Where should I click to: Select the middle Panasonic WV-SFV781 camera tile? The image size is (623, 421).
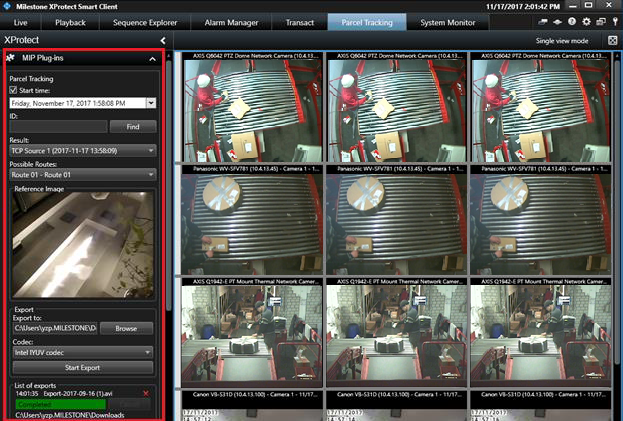click(397, 220)
